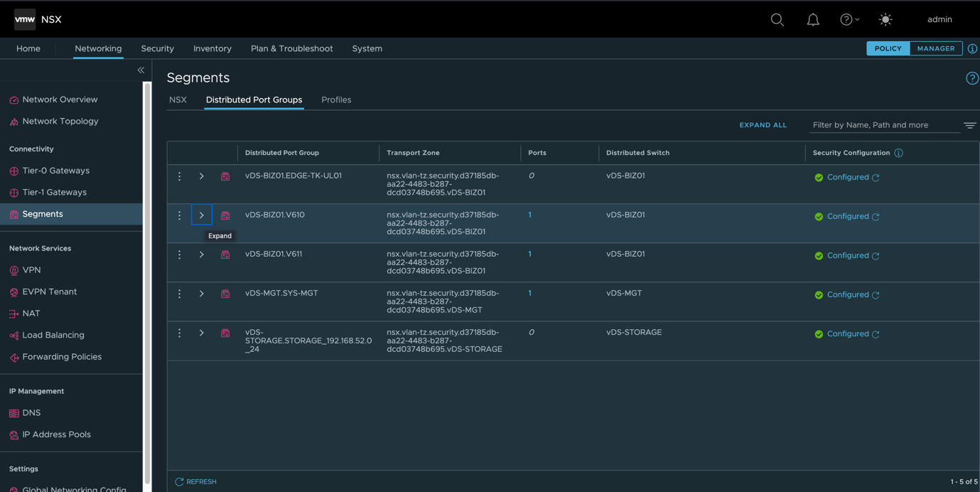980x492 pixels.
Task: Open Plan & Troubleshoot tab
Action: (x=291, y=48)
